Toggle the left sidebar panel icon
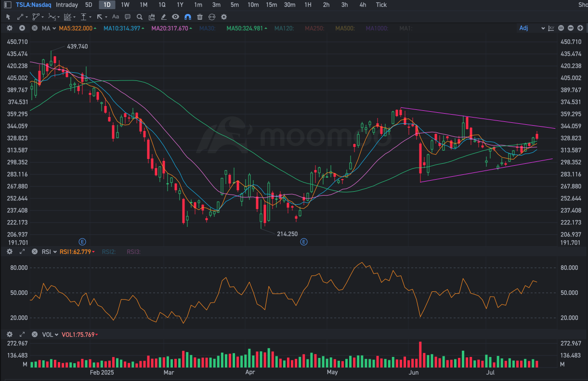 point(7,5)
